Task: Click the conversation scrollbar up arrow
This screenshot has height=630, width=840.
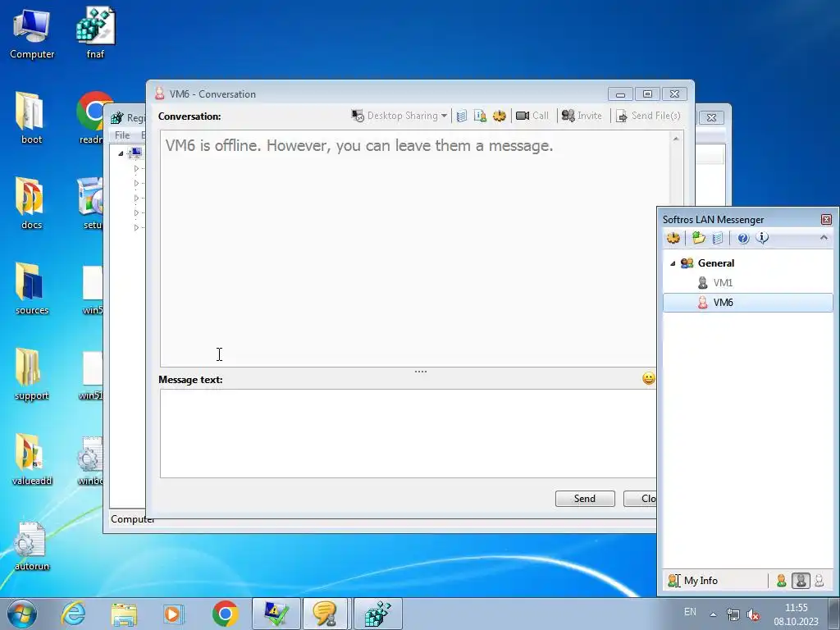Action: point(676,139)
